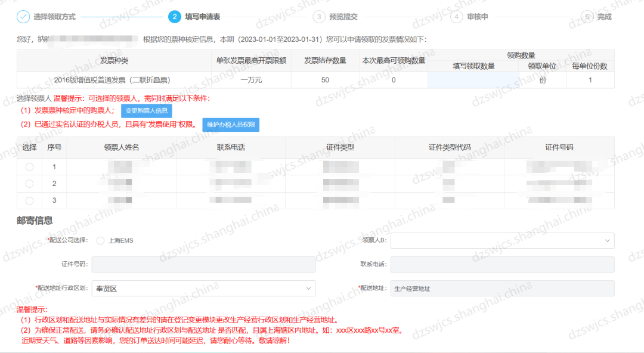Click the 配送地址 field showing 生产经营地址
This screenshot has height=353, width=644.
coord(502,289)
